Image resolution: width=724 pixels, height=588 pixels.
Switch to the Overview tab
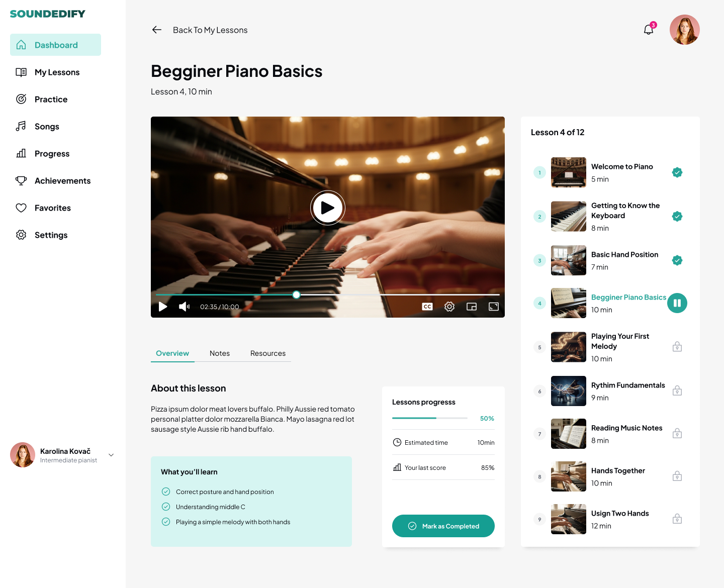point(172,353)
